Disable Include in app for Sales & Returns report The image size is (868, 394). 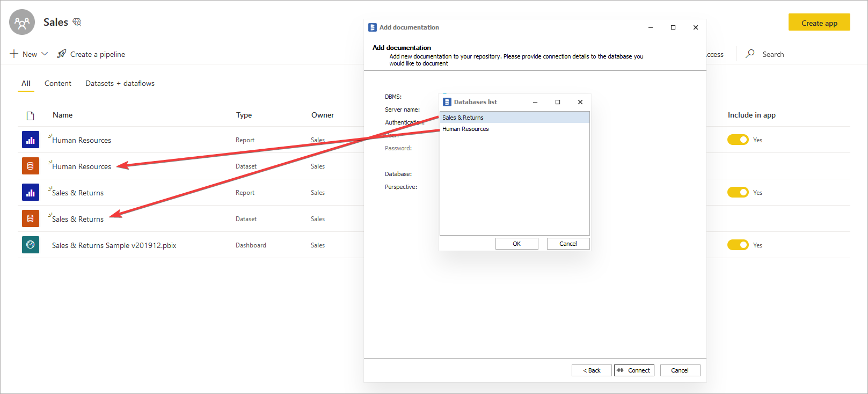pos(738,193)
